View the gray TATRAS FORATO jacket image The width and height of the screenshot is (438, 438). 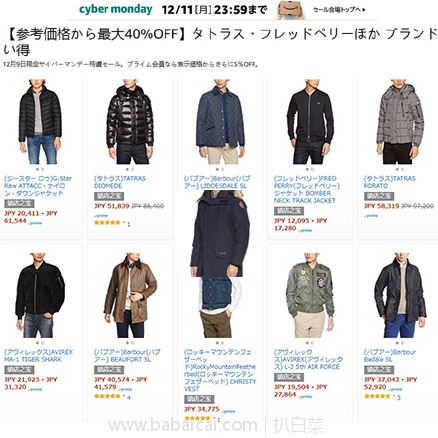coord(400,123)
